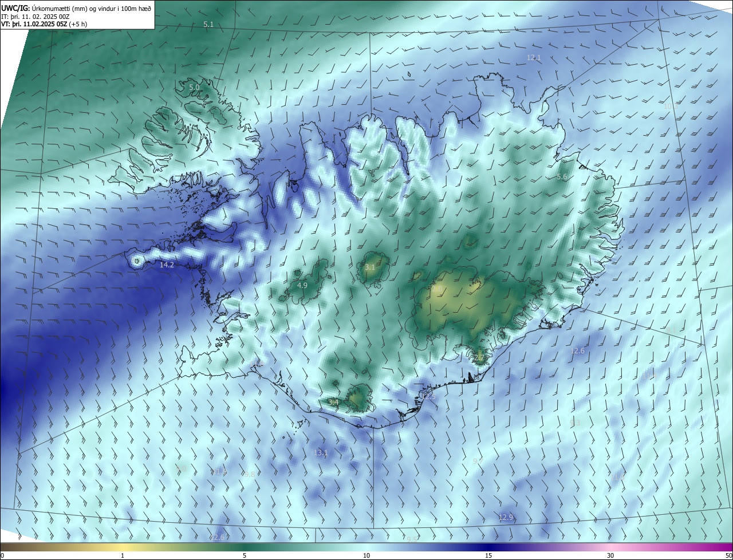Viewport: 733px width, 560px height.
Task: Click the 'VT: þri. 11.02.2025 05Z (+5 h)' line
Action: click(x=44, y=24)
